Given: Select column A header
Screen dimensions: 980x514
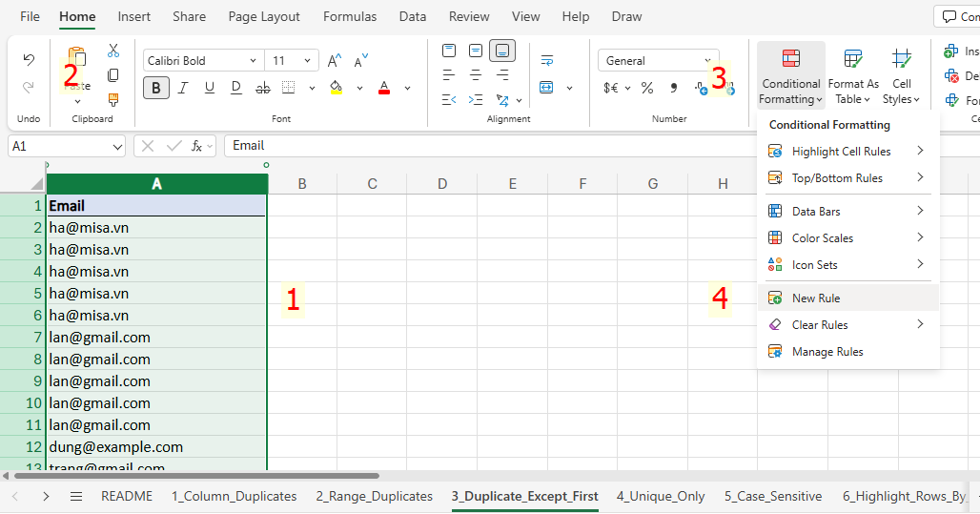Looking at the screenshot, I should pyautogui.click(x=157, y=184).
